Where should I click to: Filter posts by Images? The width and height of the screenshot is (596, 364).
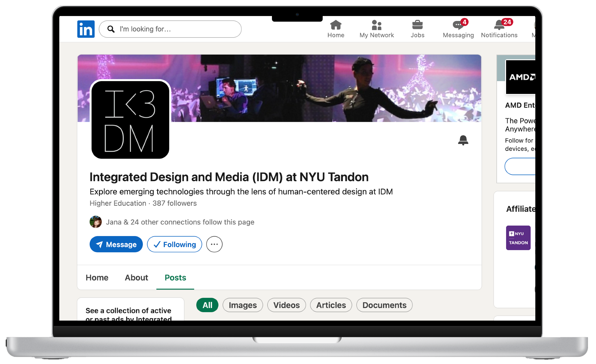click(x=243, y=305)
